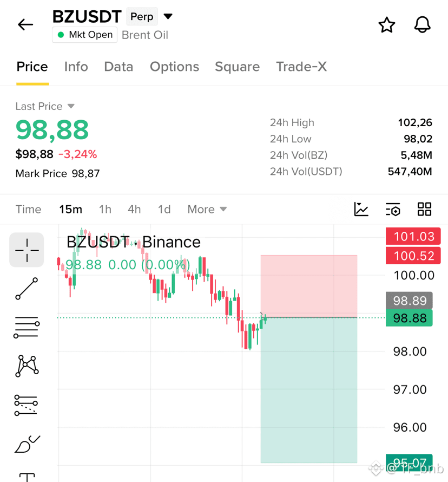The width and height of the screenshot is (448, 482).
Task: Click the red stop-loss zone of position
Action: 308,286
